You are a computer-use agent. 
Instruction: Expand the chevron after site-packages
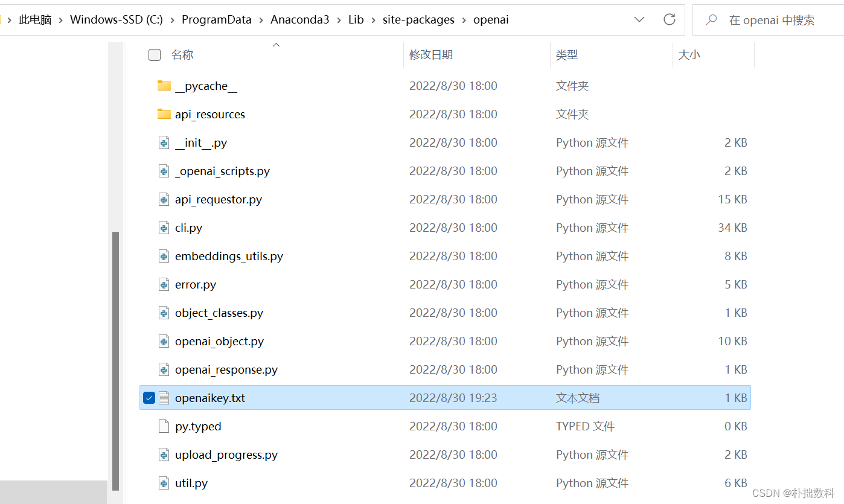point(464,20)
